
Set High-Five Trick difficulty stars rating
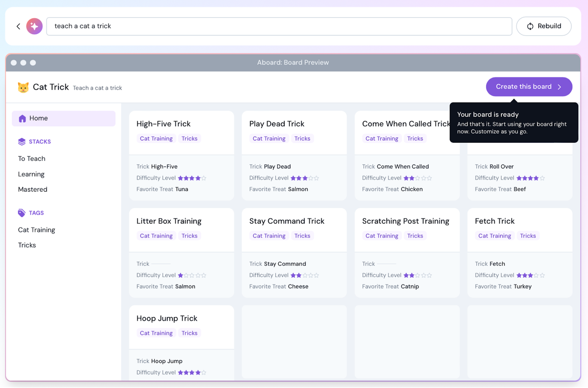pyautogui.click(x=192, y=178)
